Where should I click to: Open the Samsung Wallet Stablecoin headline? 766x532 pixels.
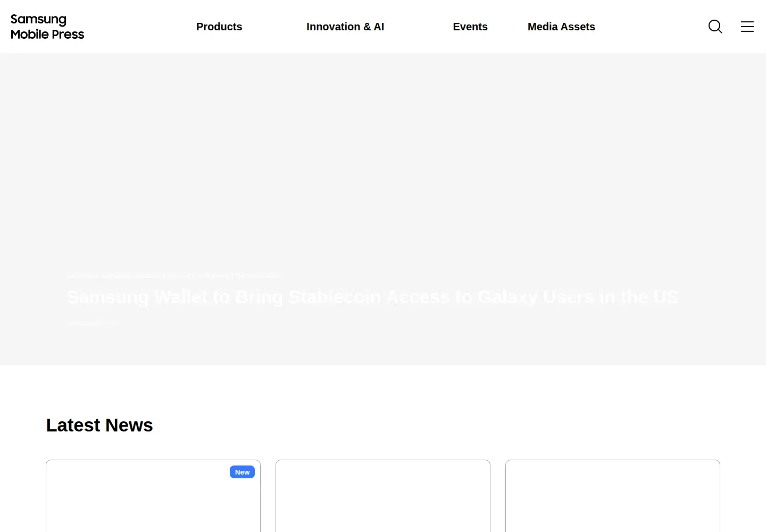373,297
